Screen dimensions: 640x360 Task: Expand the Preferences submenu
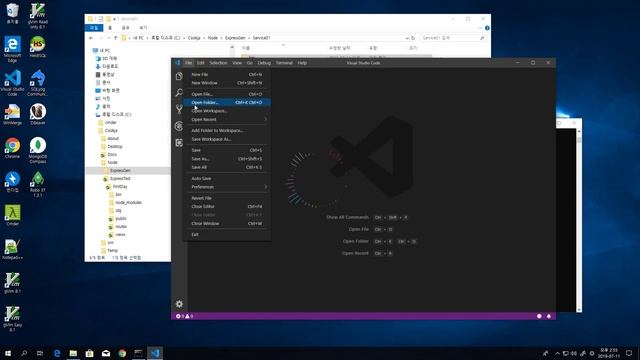[x=227, y=187]
